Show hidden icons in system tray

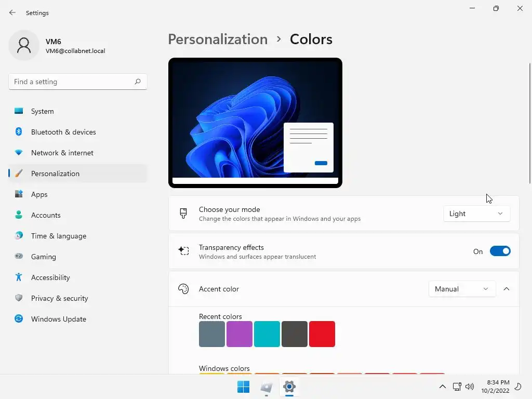(443, 387)
